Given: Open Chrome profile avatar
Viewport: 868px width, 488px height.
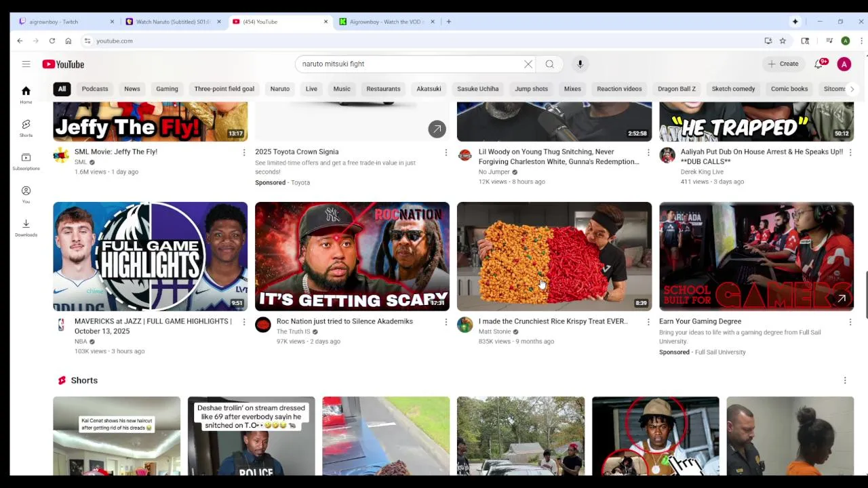Looking at the screenshot, I should [x=845, y=41].
